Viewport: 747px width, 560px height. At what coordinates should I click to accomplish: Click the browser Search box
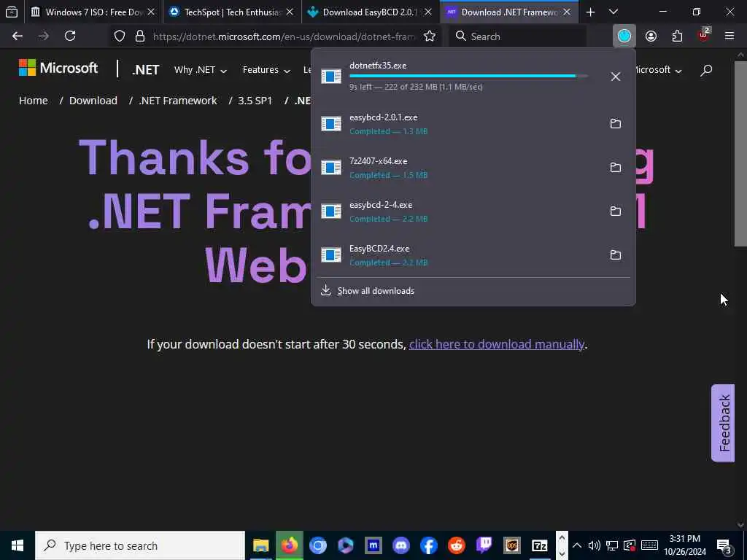(x=517, y=36)
